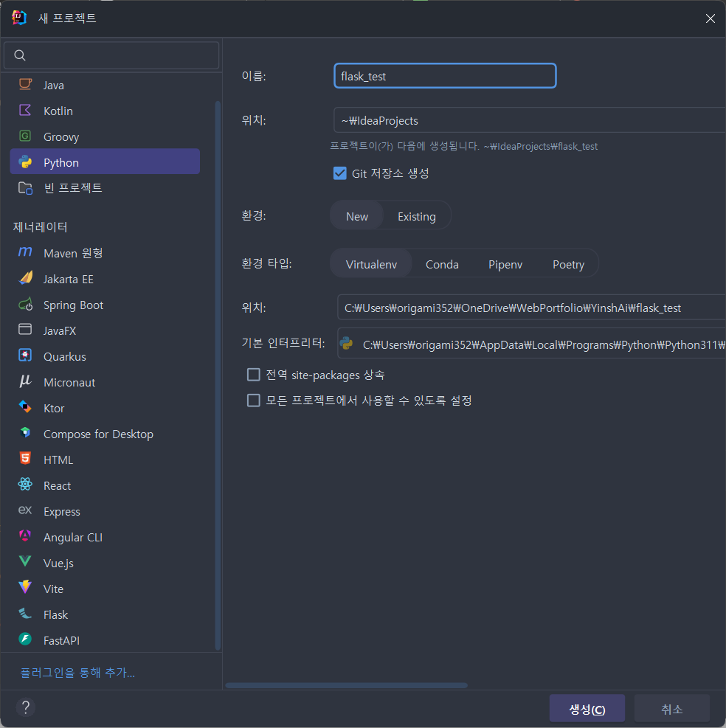Click the Jakarta EE sail icon

[26, 278]
